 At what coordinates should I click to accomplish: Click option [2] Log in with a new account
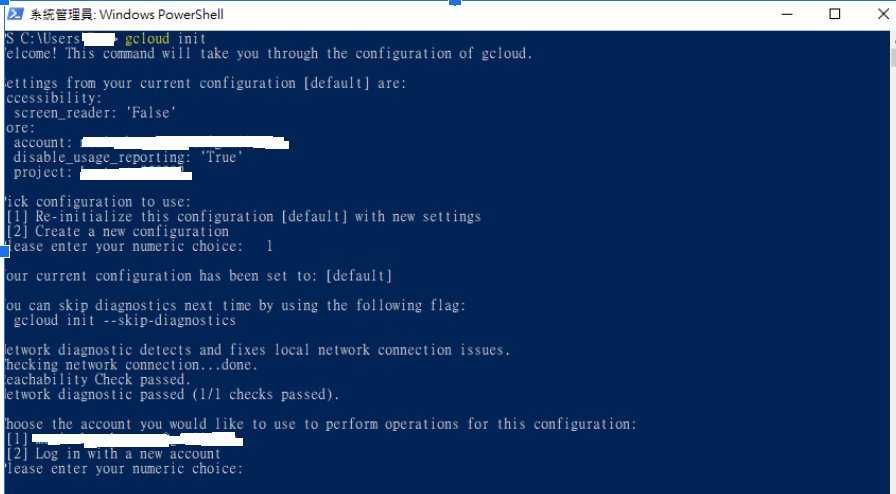coord(113,454)
